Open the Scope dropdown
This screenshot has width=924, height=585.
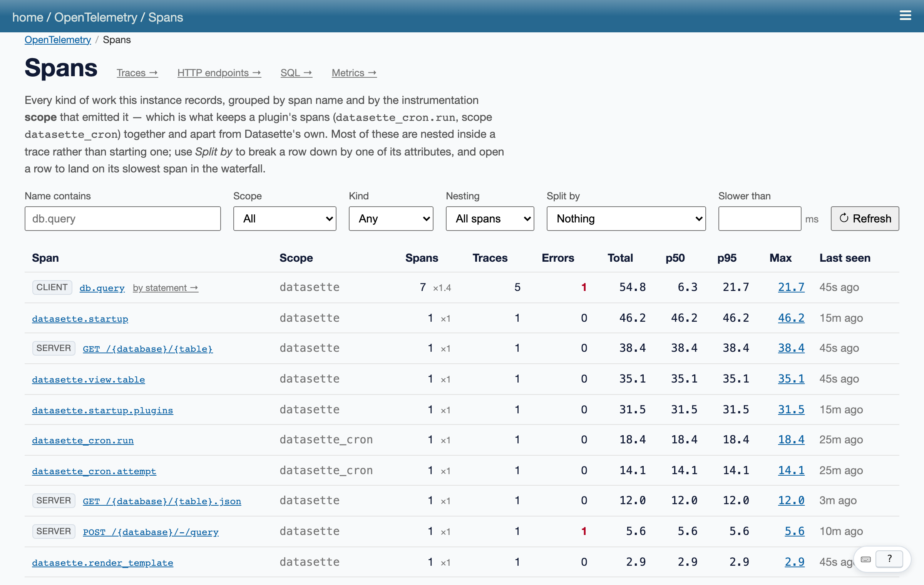285,219
